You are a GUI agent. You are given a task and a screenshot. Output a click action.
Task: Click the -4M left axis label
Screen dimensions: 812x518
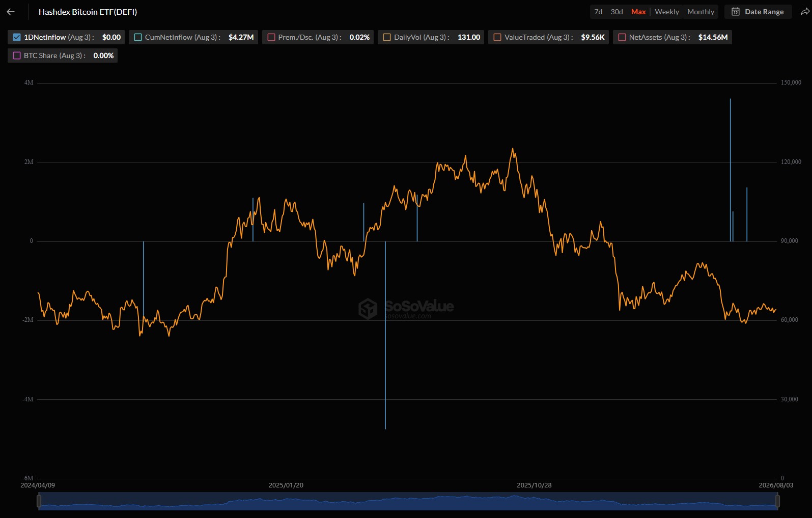[28, 399]
